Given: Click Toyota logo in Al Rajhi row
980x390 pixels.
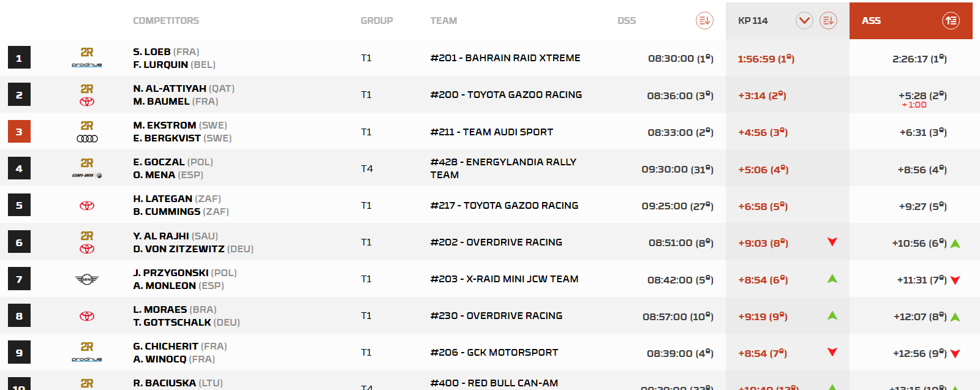Looking at the screenshot, I should tap(87, 249).
